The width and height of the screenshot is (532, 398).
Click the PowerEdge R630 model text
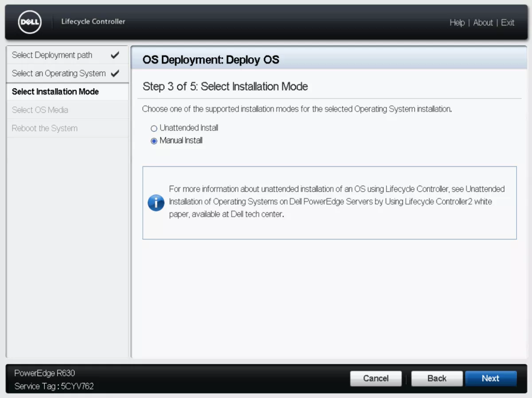44,373
